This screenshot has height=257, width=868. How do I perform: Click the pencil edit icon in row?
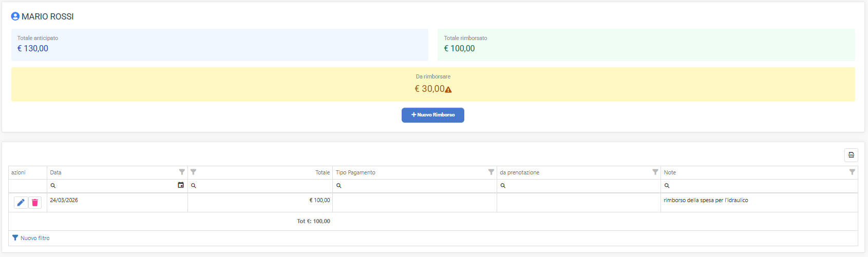coord(21,203)
